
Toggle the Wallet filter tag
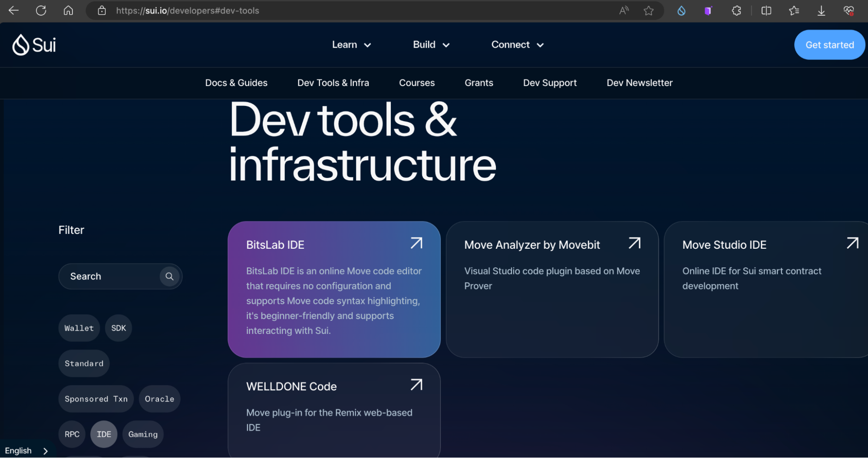pos(79,328)
